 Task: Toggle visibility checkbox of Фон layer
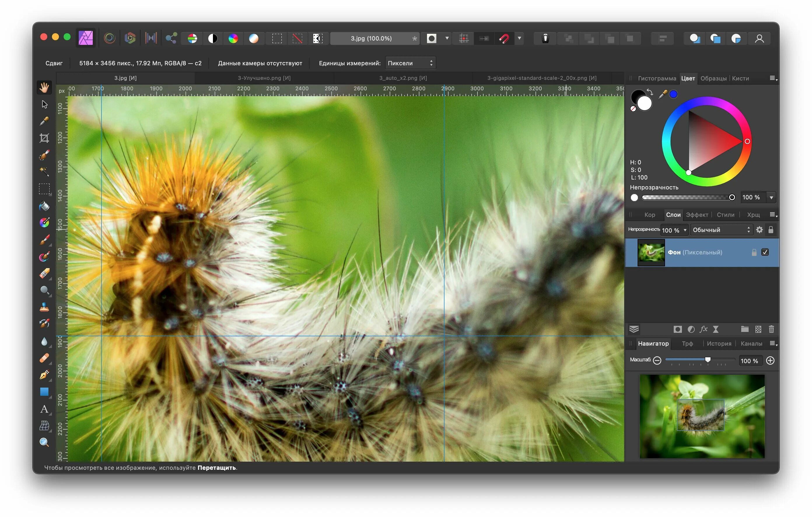[x=765, y=252]
